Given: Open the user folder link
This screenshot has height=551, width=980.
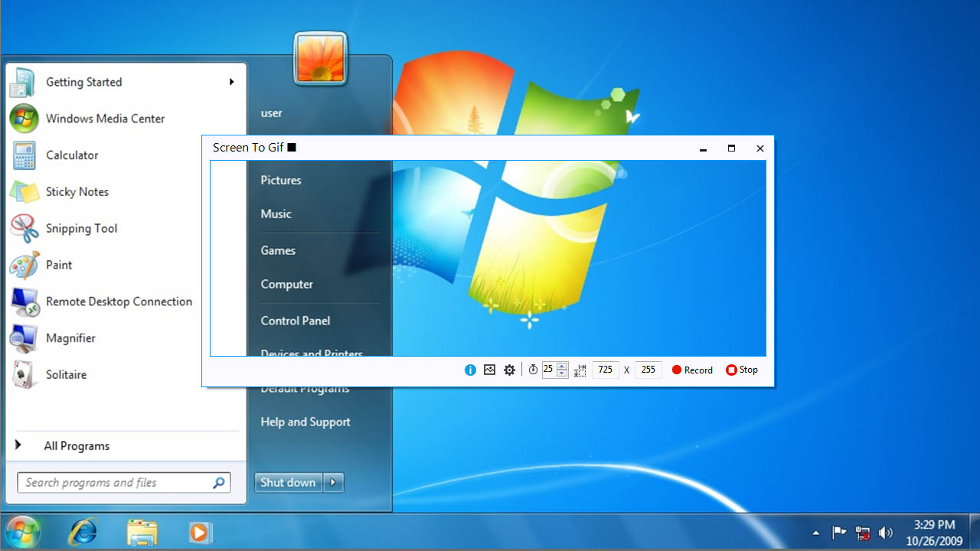Looking at the screenshot, I should click(x=272, y=113).
